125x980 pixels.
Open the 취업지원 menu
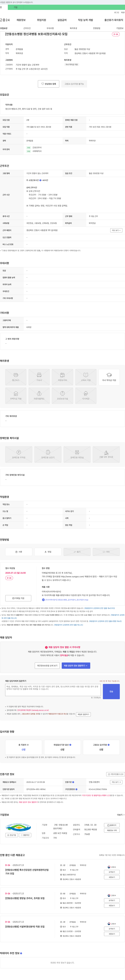tap(42, 20)
